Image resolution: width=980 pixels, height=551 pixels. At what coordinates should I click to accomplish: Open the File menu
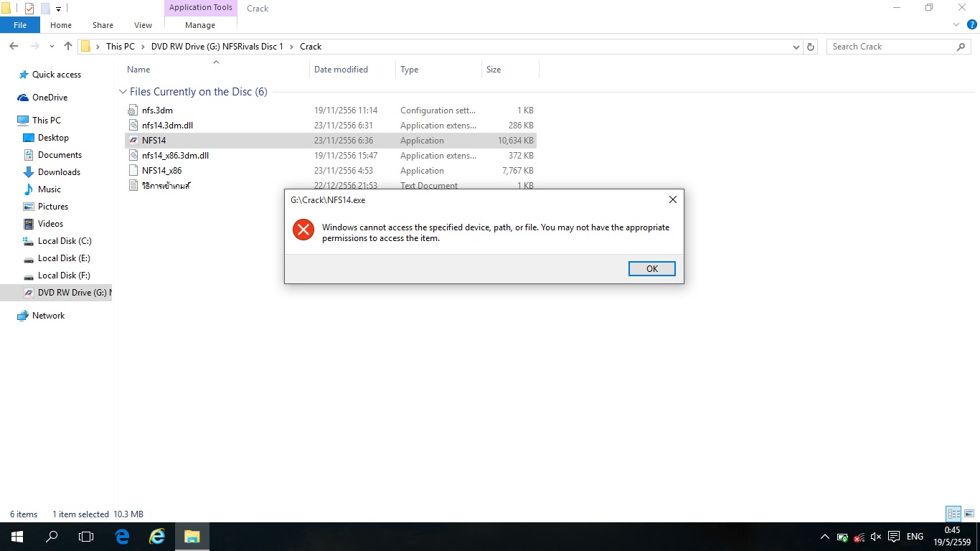click(x=20, y=25)
